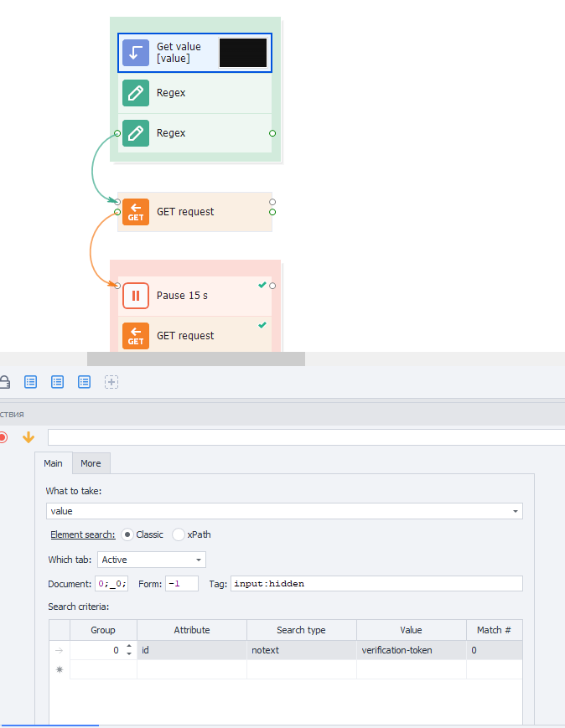The height and width of the screenshot is (728, 565).
Task: Click the empty Attribute cell in new row
Action: click(x=192, y=669)
